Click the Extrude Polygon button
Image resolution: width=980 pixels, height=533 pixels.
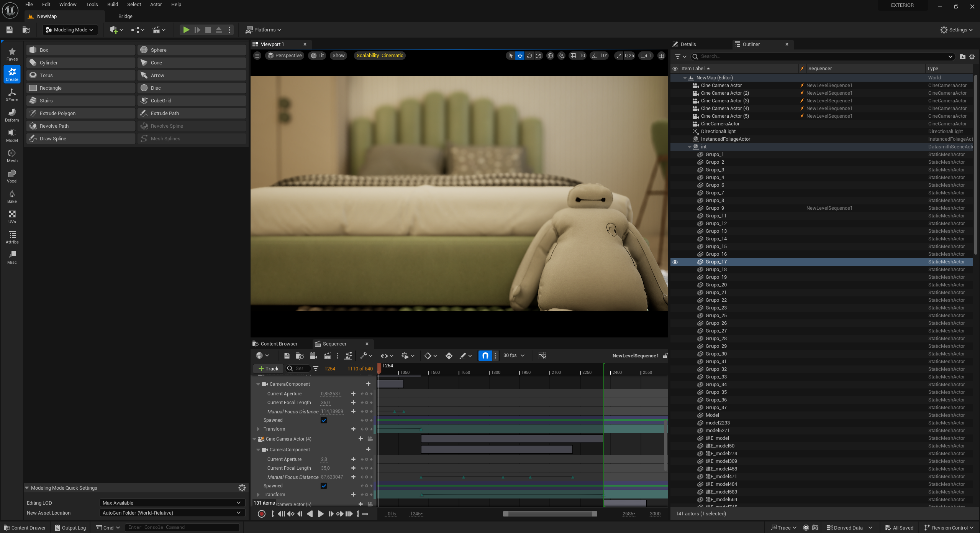81,114
